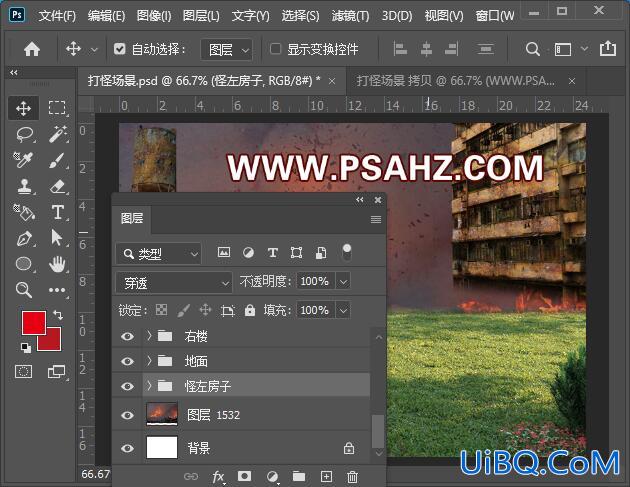Add a new adjustment layer icon
The image size is (630, 487).
pyautogui.click(x=272, y=477)
